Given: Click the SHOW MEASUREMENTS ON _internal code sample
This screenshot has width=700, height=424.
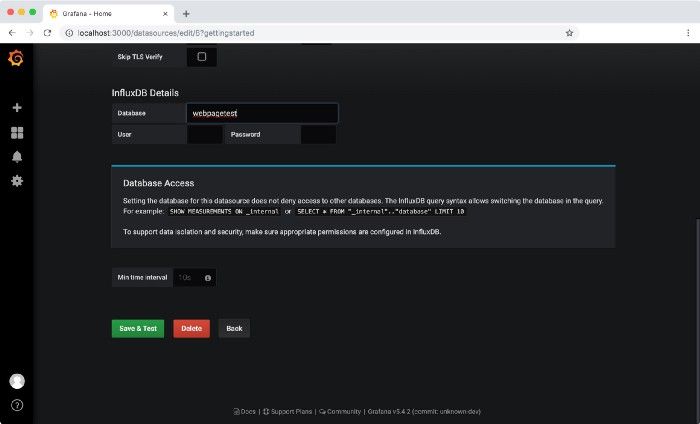Looking at the screenshot, I should click(x=224, y=212).
